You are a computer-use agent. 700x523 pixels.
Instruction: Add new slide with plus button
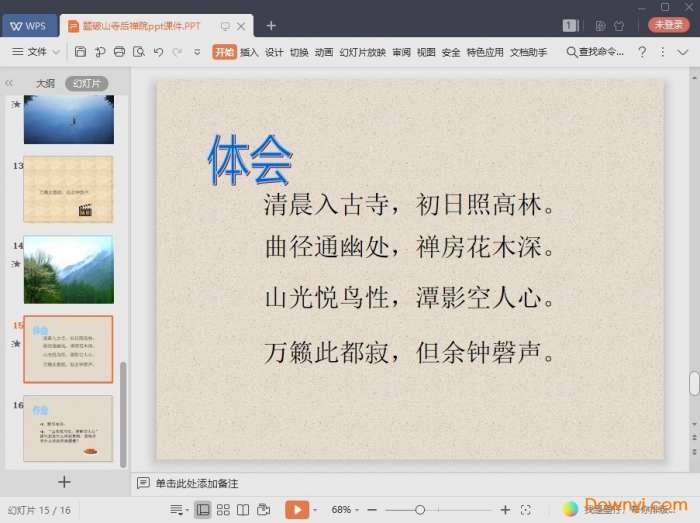64,482
